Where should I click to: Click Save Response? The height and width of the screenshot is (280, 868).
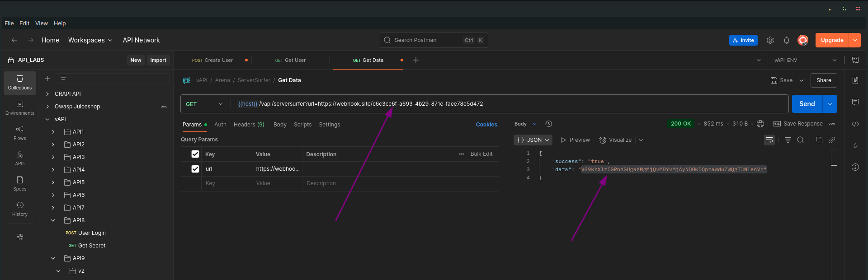(798, 124)
